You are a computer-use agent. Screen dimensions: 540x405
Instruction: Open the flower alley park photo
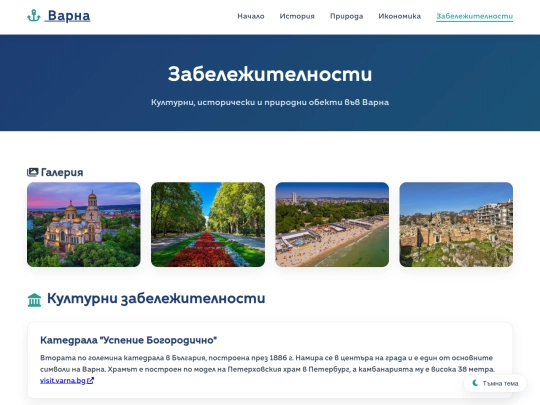point(208,224)
